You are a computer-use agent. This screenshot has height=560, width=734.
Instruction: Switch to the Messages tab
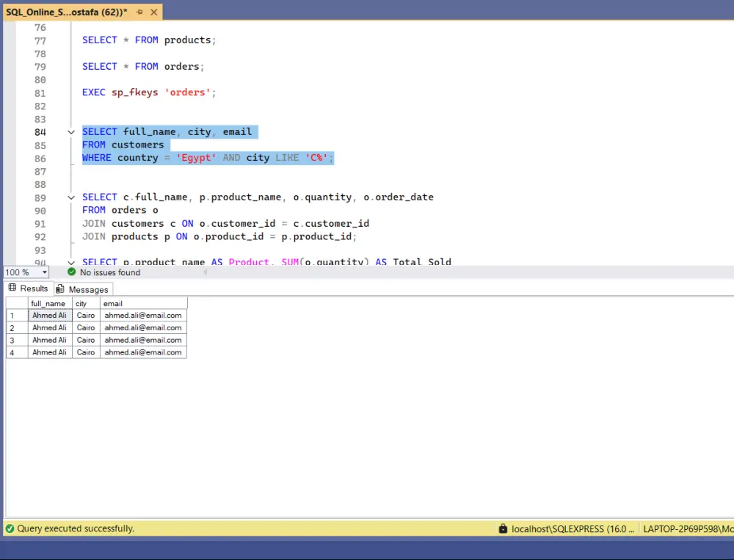coord(87,288)
